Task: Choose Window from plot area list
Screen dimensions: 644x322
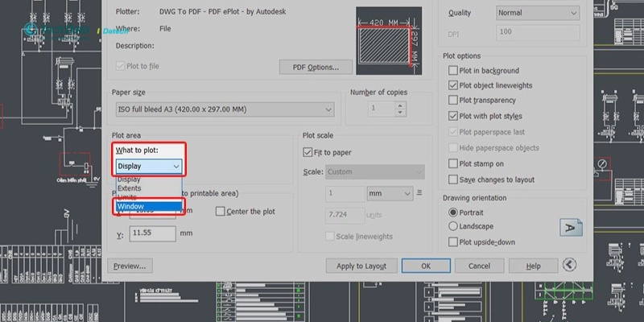Action: [149, 206]
